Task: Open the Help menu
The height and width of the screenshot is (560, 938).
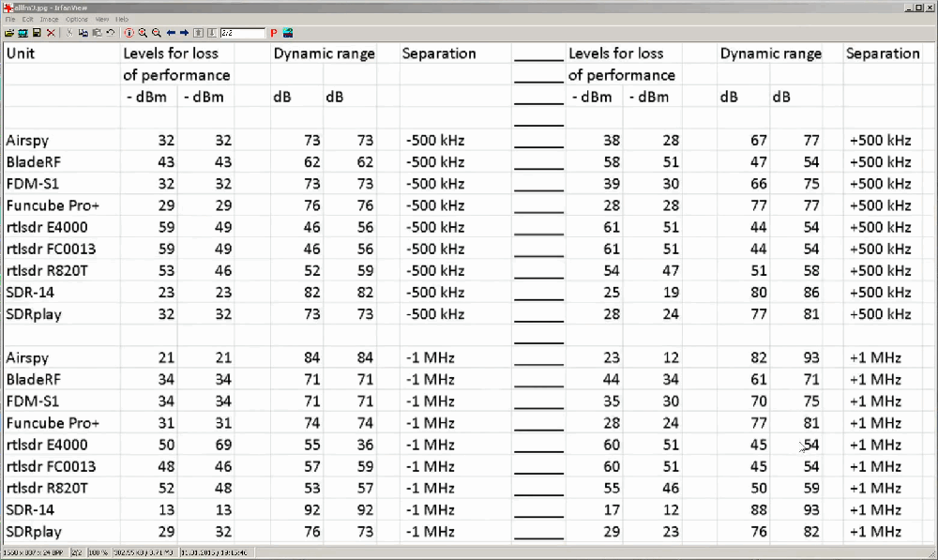Action: pos(122,19)
